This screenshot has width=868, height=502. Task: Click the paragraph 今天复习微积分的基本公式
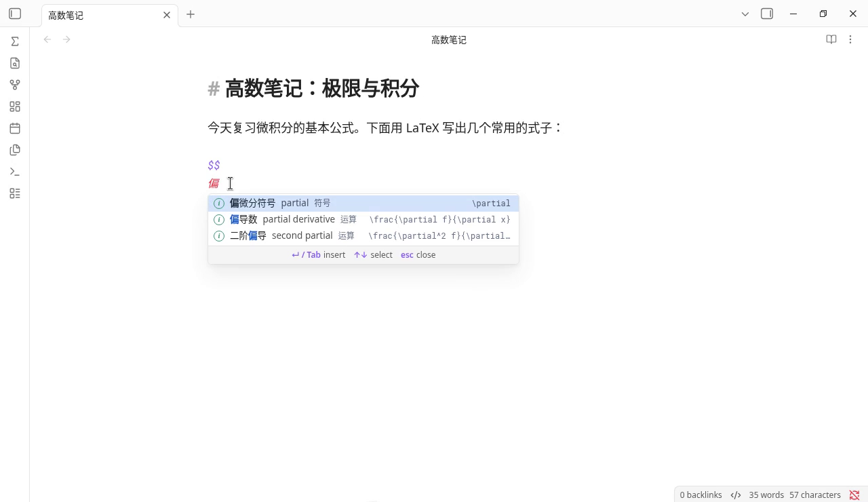tap(385, 128)
